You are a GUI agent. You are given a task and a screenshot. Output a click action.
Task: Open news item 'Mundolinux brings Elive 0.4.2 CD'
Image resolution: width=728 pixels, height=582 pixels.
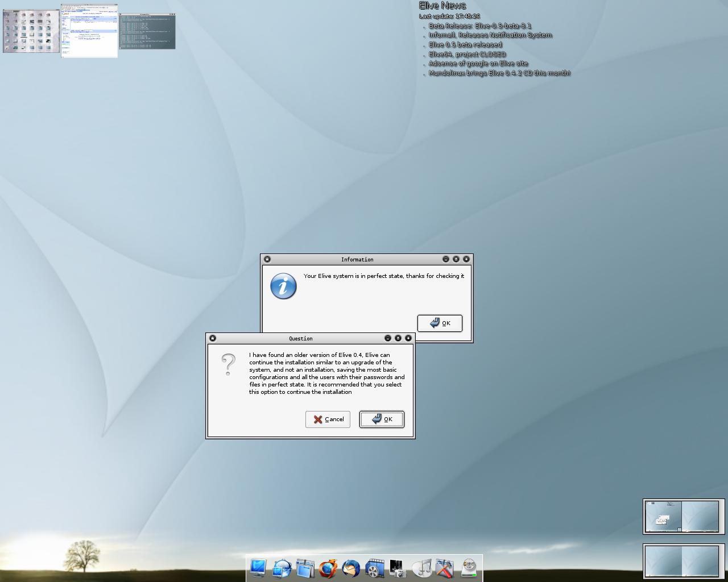(x=499, y=73)
